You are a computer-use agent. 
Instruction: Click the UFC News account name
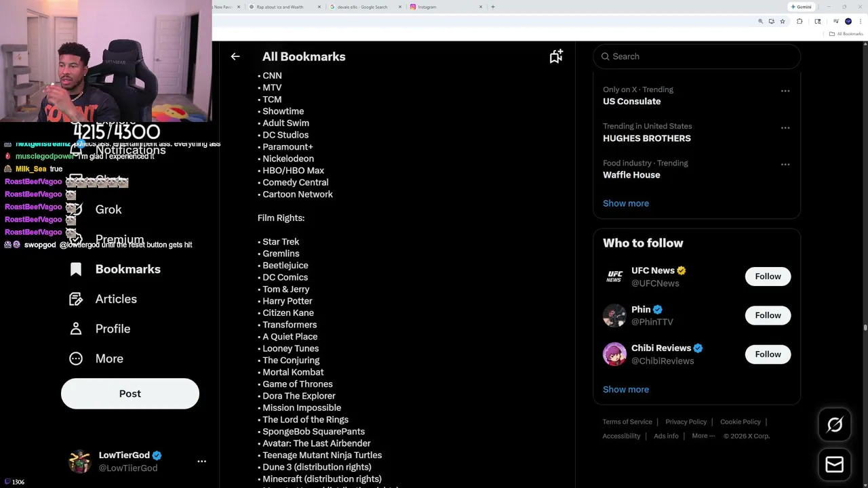click(x=652, y=270)
